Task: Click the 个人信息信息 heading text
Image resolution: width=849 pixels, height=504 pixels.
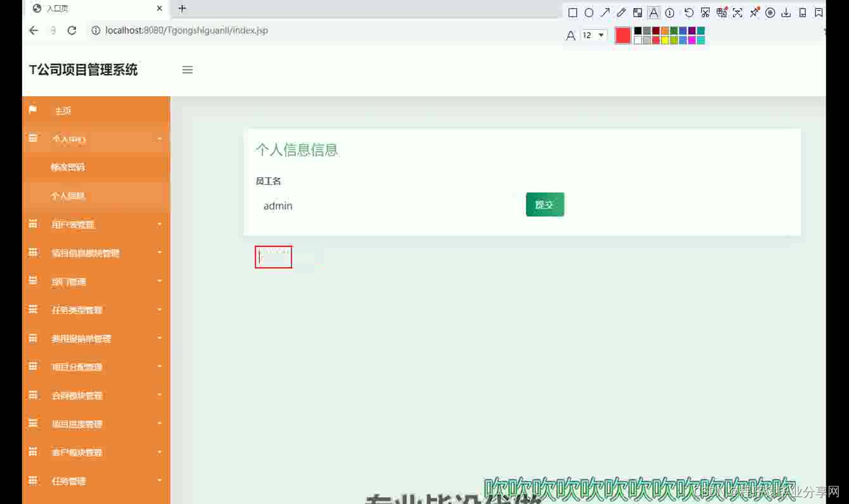Action: 297,150
